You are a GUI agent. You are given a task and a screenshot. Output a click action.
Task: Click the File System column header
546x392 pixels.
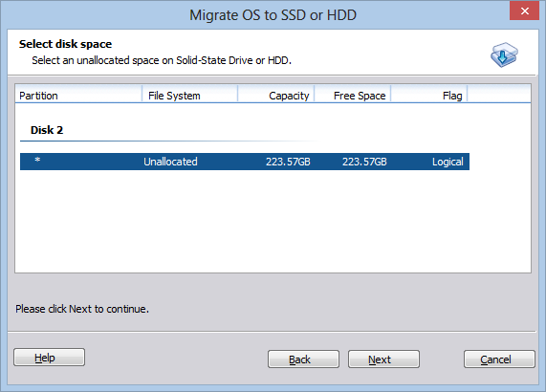[189, 95]
